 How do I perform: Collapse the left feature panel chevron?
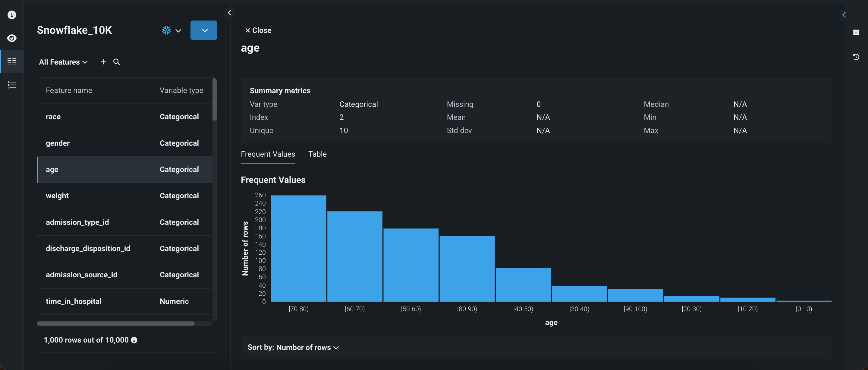coord(229,13)
